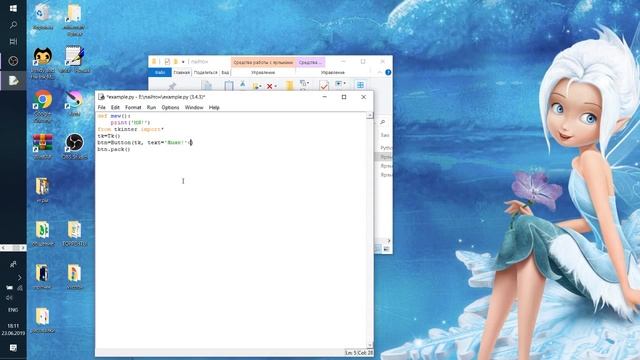Select the purple Средства contextual tab
The image size is (640, 360).
pos(310,62)
